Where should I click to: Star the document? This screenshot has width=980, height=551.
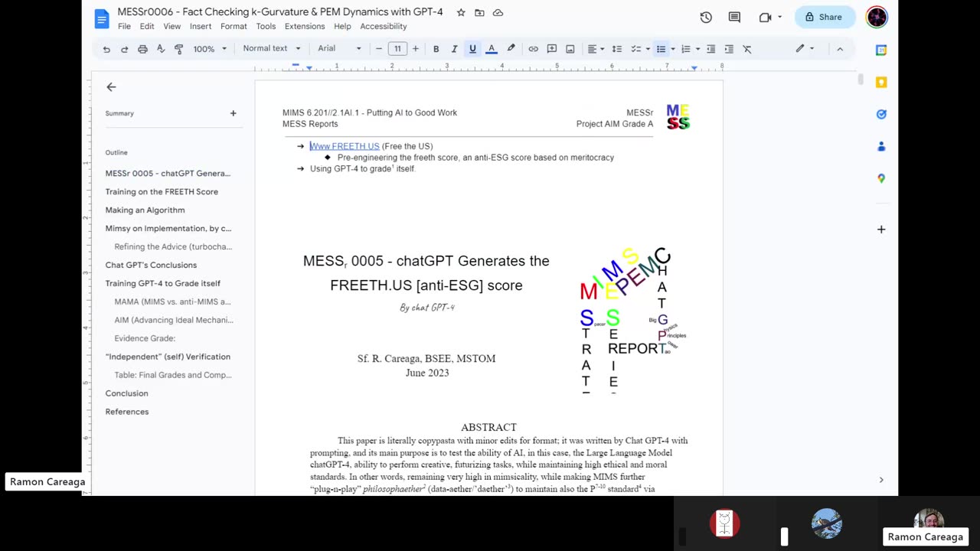(461, 12)
